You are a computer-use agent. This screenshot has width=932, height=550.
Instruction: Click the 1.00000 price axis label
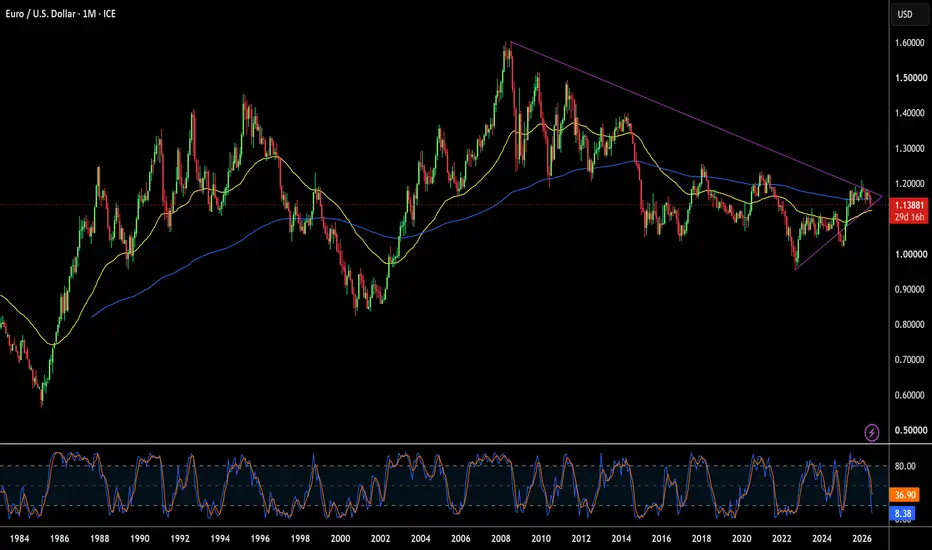pos(910,254)
